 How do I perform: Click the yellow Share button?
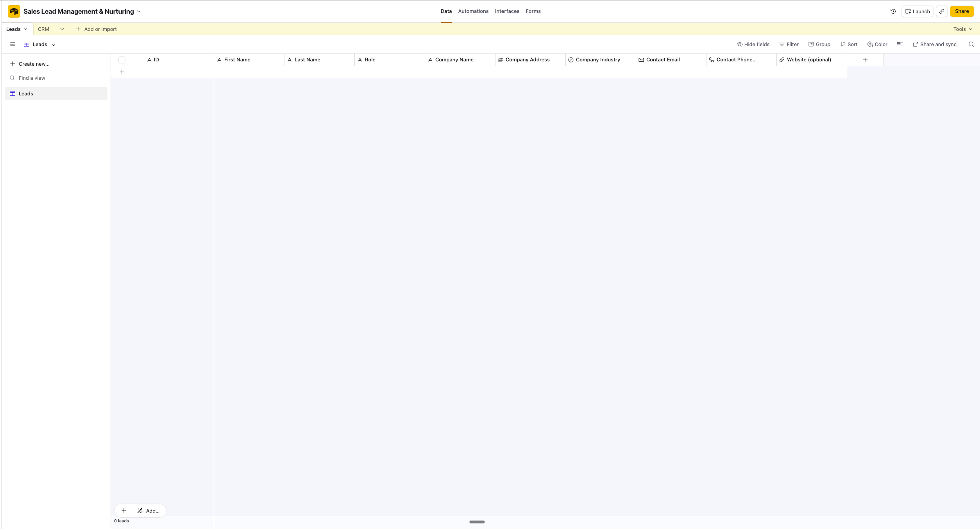(962, 11)
